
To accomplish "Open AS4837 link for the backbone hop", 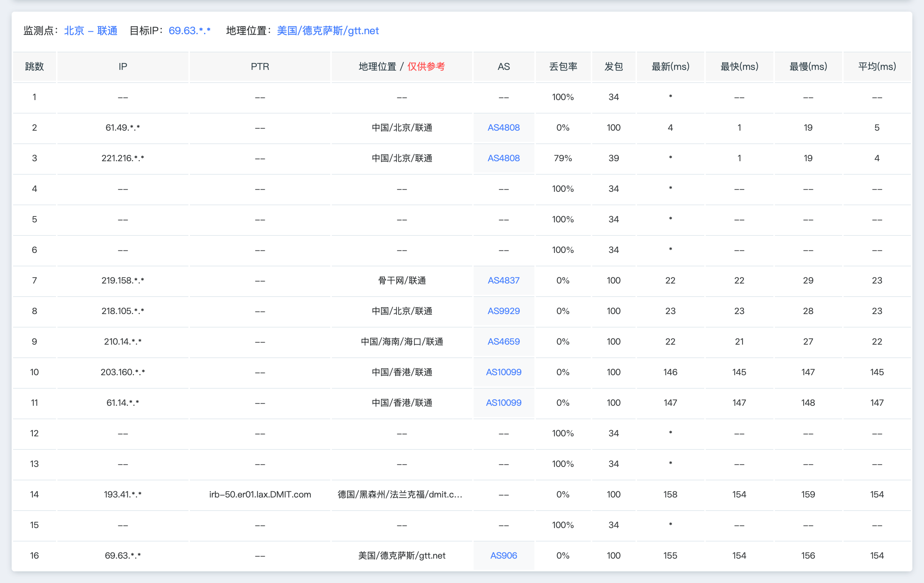I will (503, 281).
